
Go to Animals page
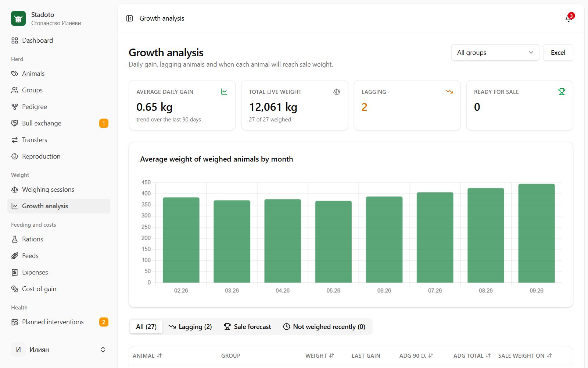click(x=59, y=74)
